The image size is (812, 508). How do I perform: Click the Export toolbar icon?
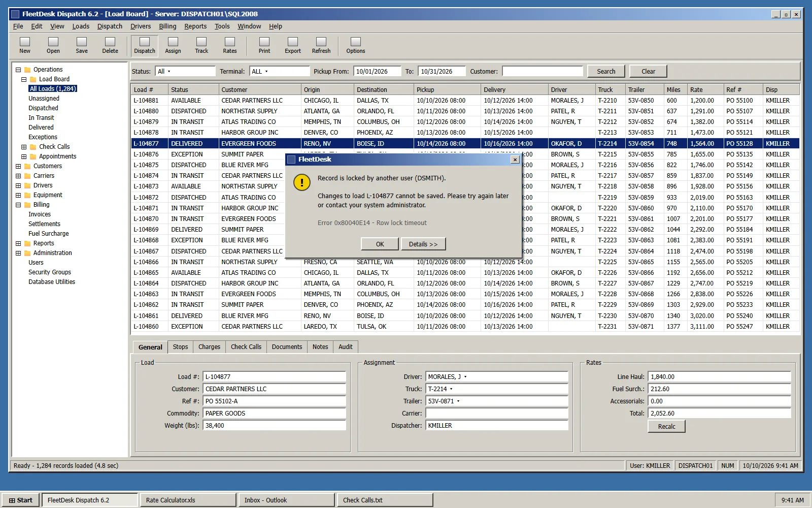coord(293,45)
